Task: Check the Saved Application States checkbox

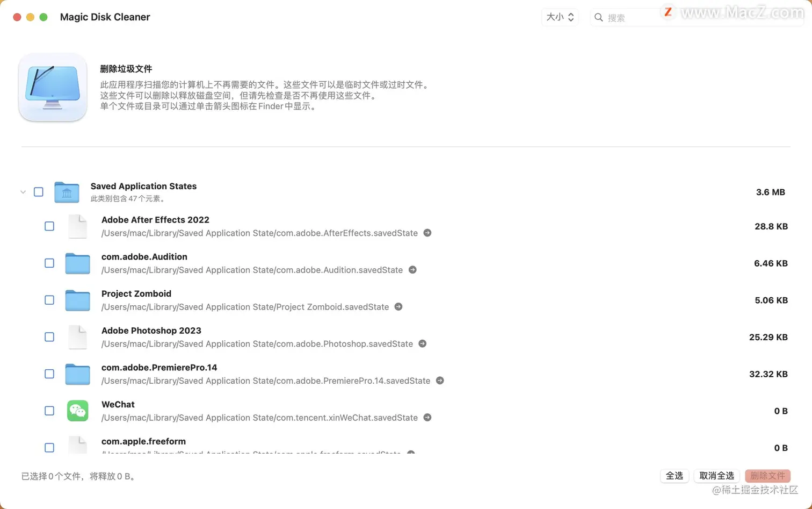Action: coord(38,191)
